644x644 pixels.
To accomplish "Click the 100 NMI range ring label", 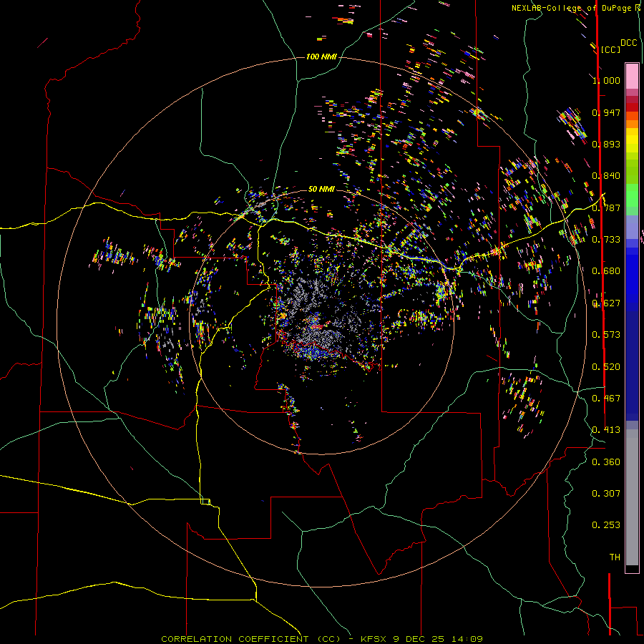I will [x=321, y=57].
